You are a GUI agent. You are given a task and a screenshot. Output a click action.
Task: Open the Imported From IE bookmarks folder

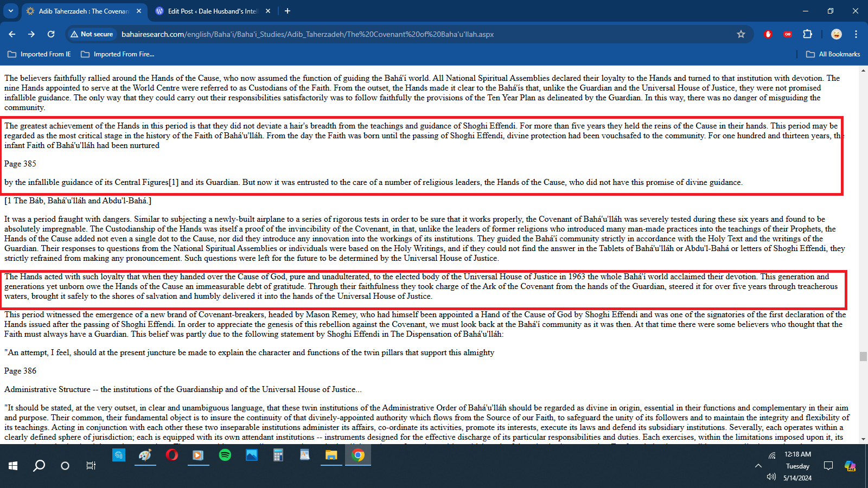(x=40, y=54)
